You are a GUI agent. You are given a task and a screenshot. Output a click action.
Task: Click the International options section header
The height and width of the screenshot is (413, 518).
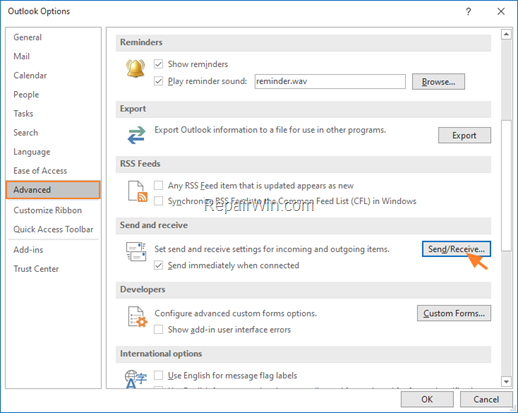tap(303, 354)
